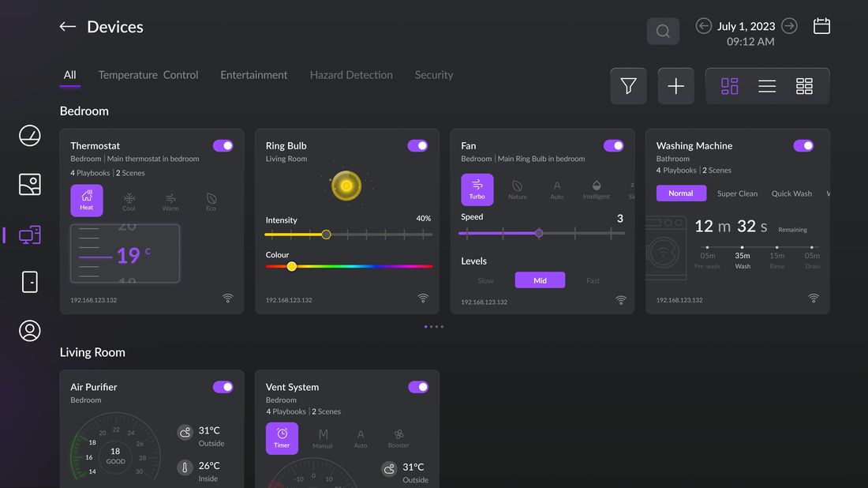Set fan level to Slow
The width and height of the screenshot is (868, 488).
pos(485,281)
